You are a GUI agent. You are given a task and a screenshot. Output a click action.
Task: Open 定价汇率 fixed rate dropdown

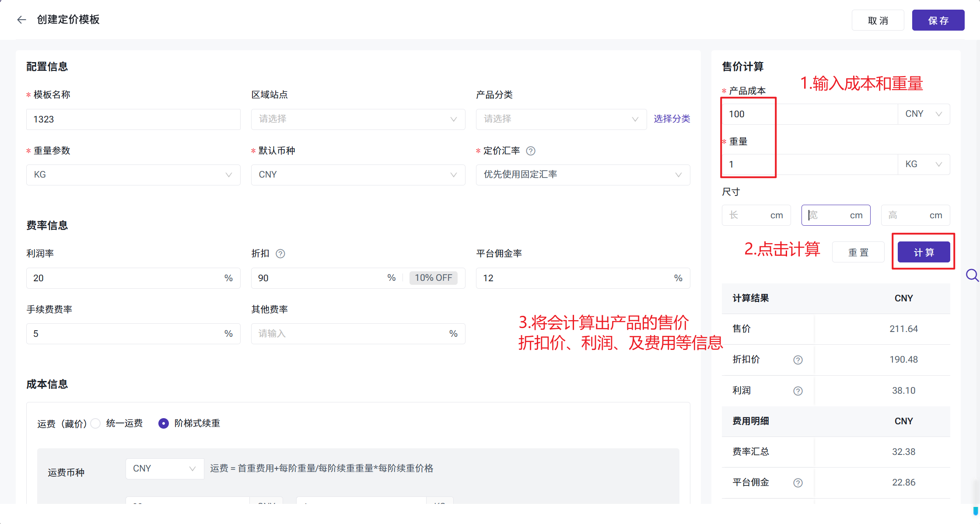583,175
